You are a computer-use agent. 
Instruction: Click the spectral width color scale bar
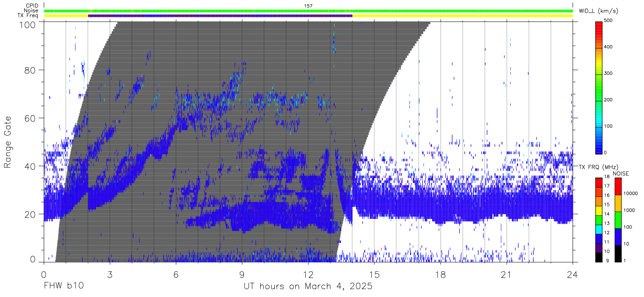pos(598,87)
